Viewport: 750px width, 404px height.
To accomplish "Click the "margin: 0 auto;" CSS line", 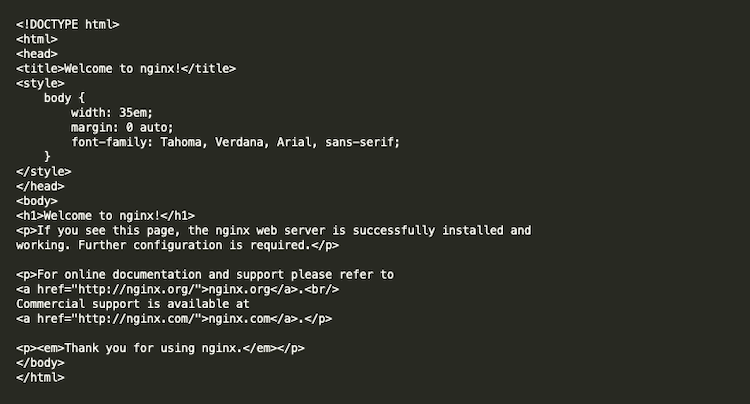I will (121, 127).
